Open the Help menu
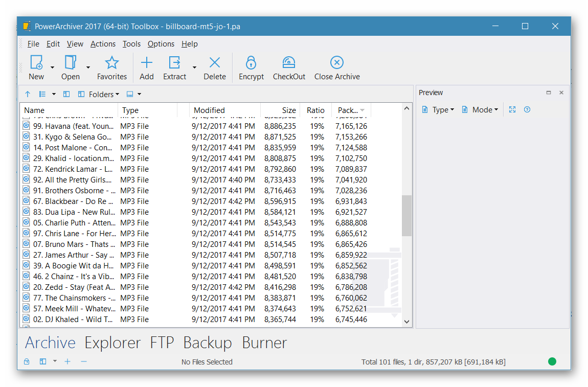 click(x=189, y=44)
